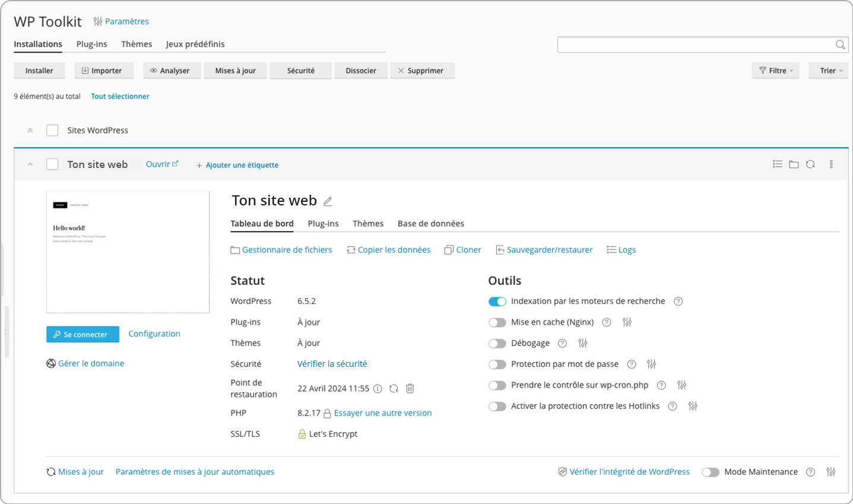Image resolution: width=853 pixels, height=504 pixels.
Task: Click help icon for wp-cron.php control
Action: [x=661, y=385]
